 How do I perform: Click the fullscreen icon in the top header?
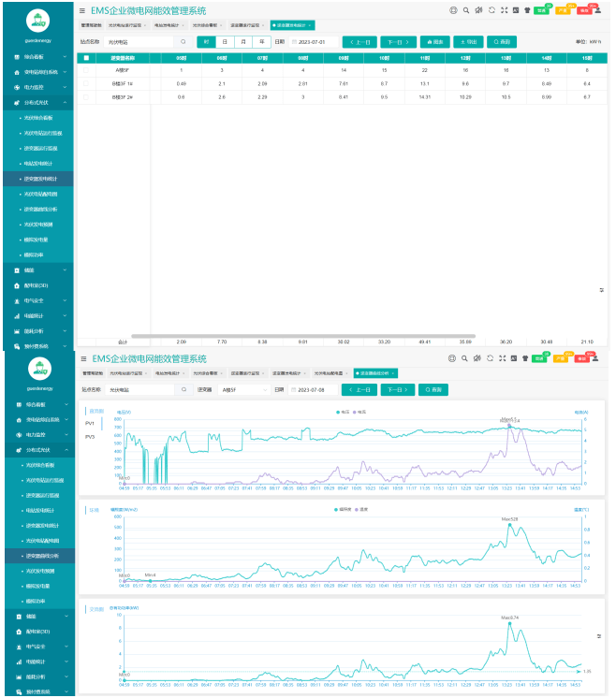pyautogui.click(x=505, y=10)
